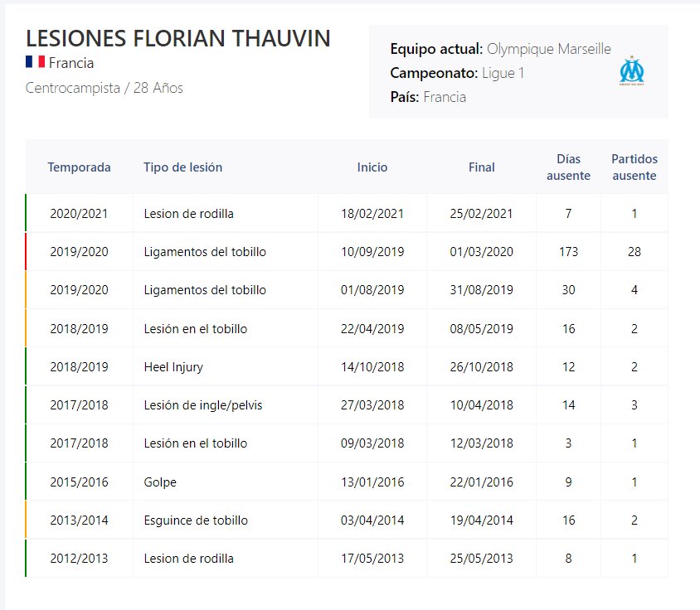700x610 pixels.
Task: Click the Heel Injury row entry
Action: click(x=173, y=367)
